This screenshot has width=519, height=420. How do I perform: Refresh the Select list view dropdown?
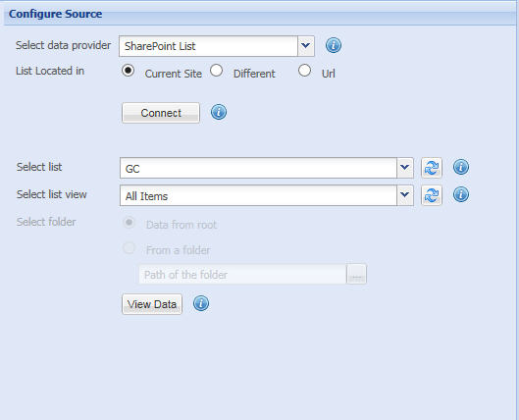click(x=432, y=195)
